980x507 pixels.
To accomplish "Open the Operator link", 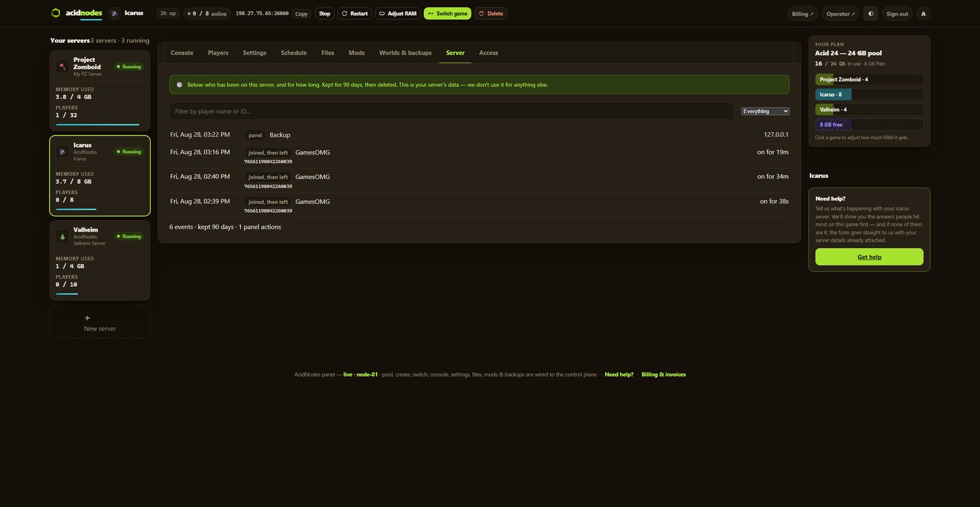I will click(x=840, y=13).
